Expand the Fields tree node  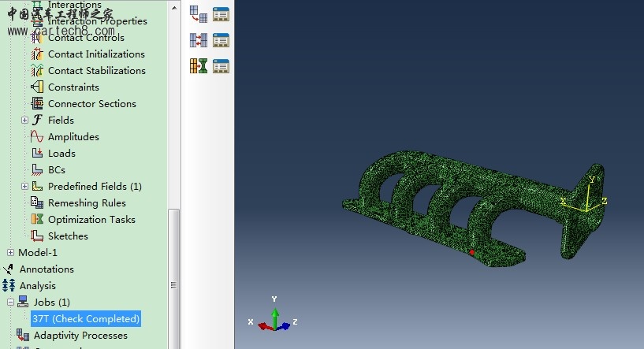pos(24,121)
